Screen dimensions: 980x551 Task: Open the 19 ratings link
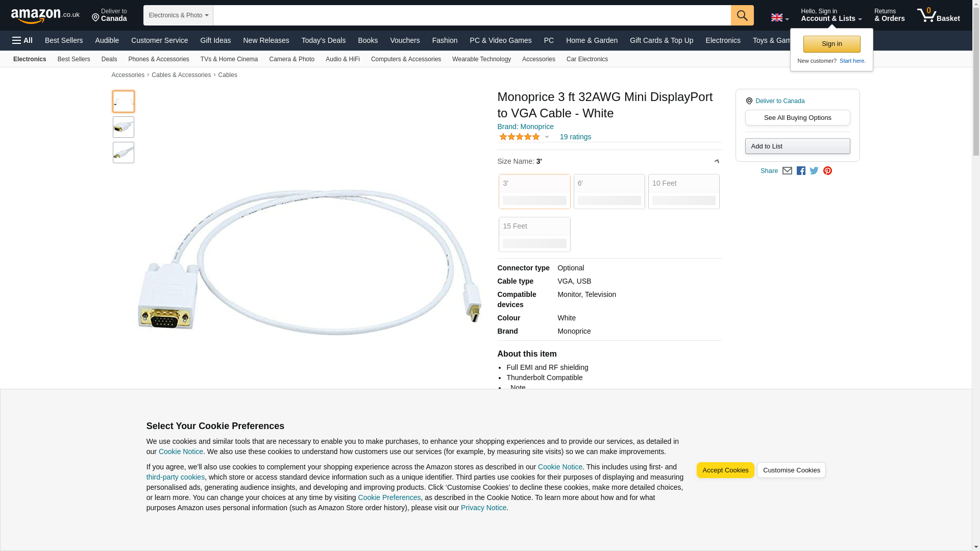point(575,137)
